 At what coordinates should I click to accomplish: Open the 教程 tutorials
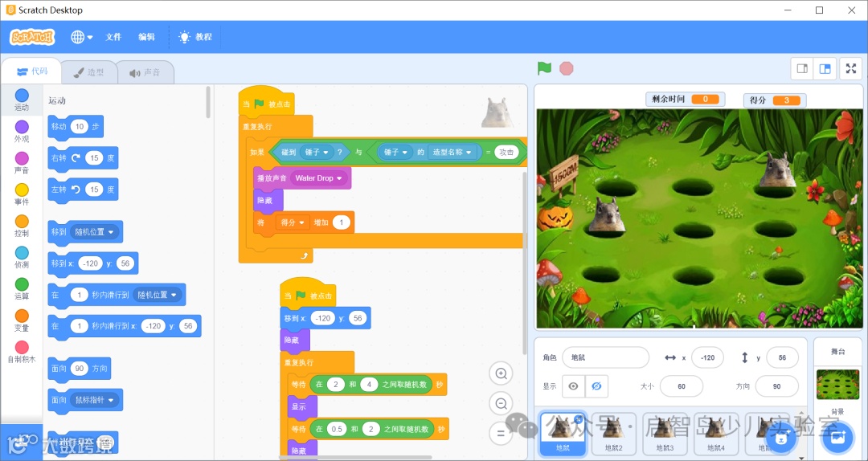point(195,37)
